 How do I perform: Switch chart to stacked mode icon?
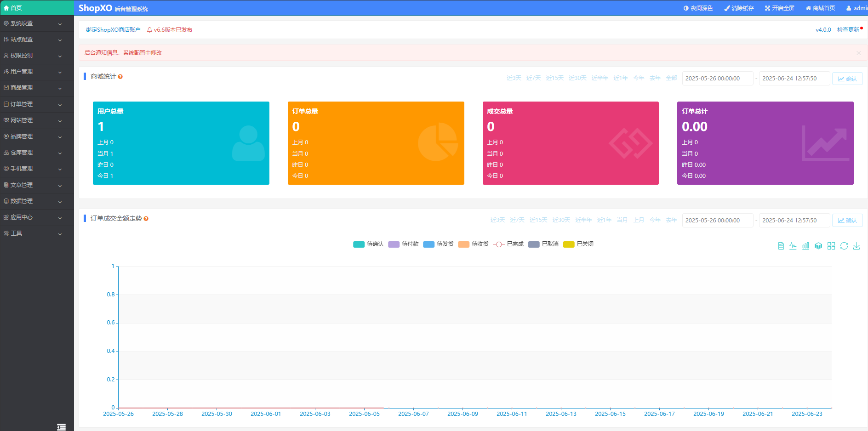click(818, 246)
